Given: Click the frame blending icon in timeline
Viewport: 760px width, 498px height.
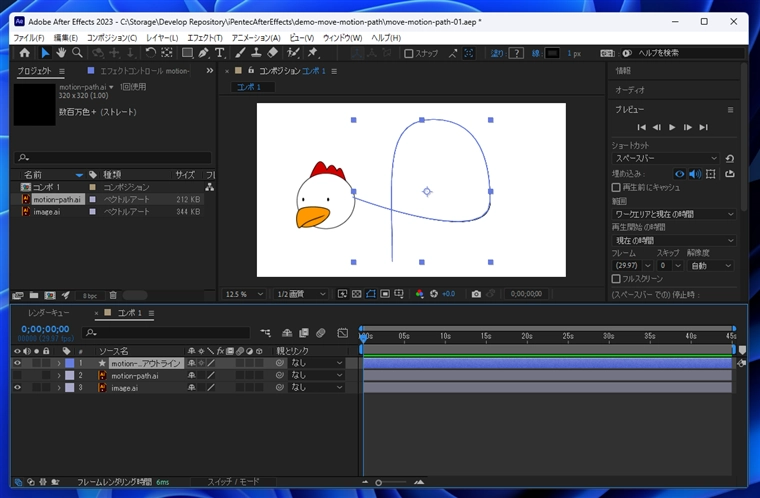Looking at the screenshot, I should 304,333.
